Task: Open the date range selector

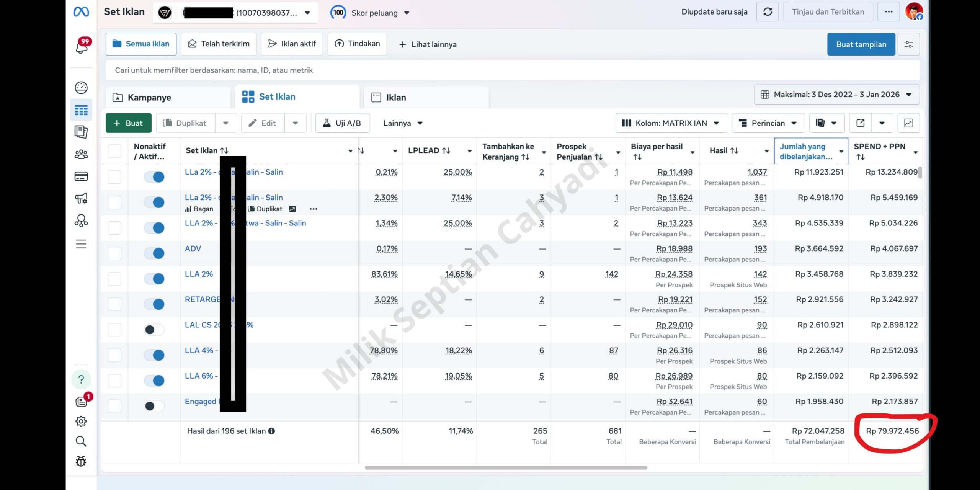Action: tap(836, 95)
